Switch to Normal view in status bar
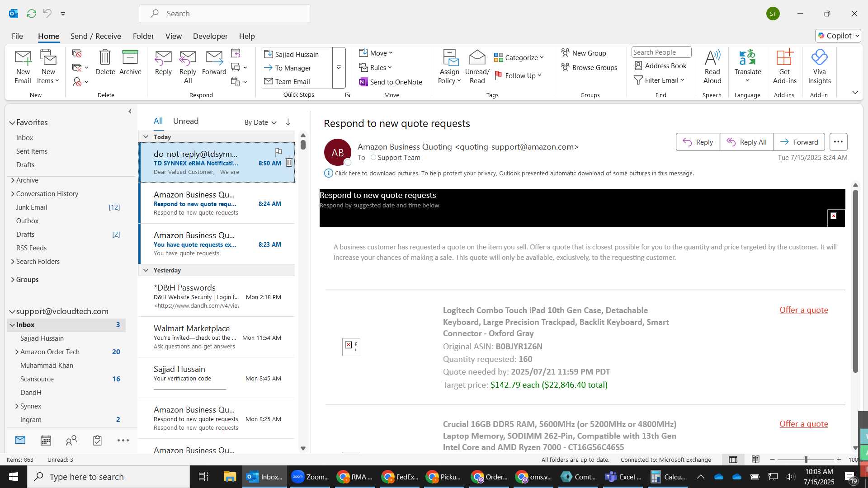868x488 pixels. (733, 460)
